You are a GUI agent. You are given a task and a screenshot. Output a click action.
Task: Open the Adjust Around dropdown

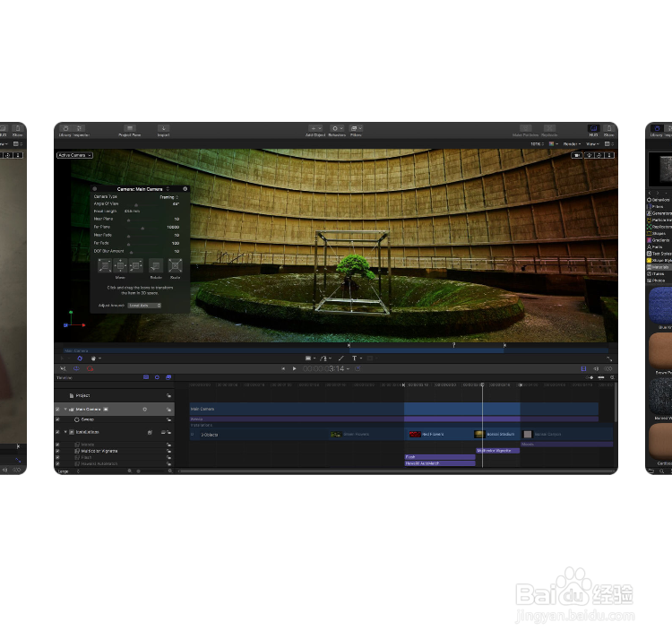144,306
